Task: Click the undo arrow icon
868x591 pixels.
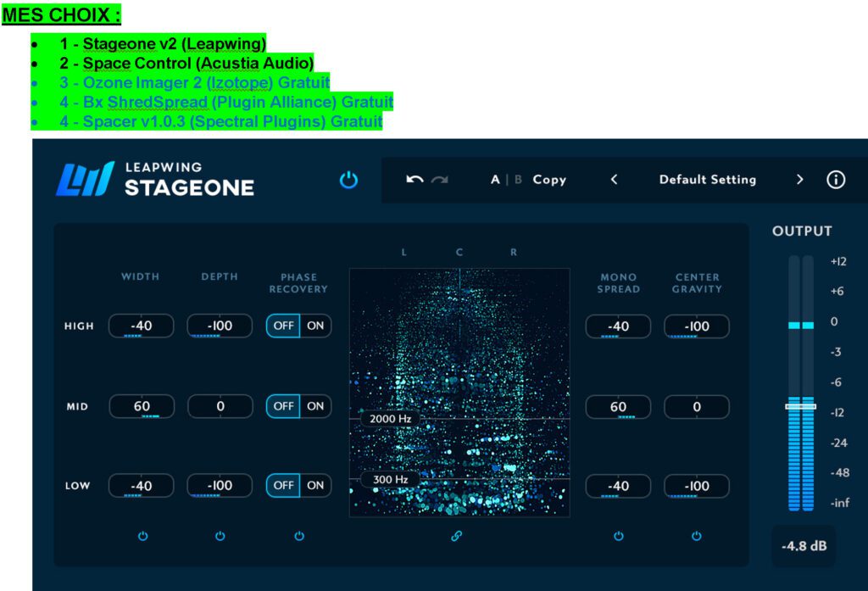Action: [415, 180]
